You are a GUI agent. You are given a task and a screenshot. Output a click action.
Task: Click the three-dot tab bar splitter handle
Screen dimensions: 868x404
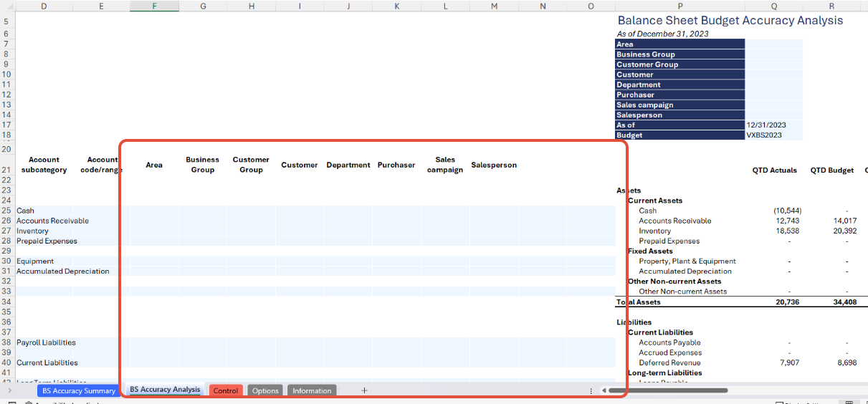click(x=591, y=390)
